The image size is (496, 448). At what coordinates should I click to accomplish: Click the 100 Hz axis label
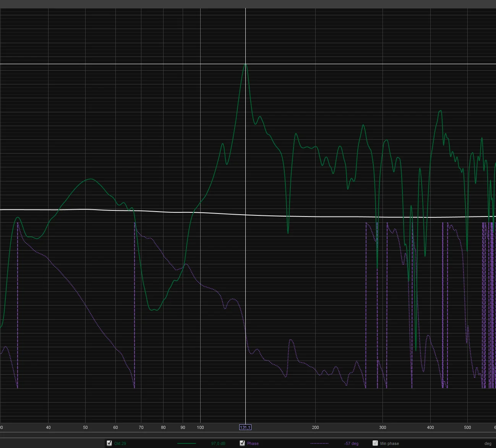pyautogui.click(x=200, y=427)
